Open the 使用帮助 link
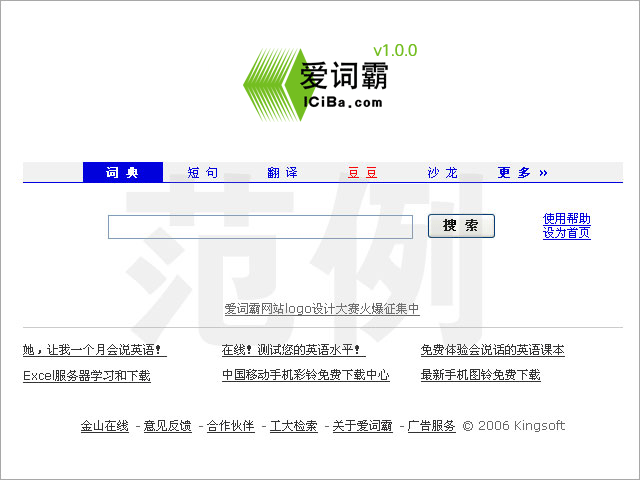 point(567,218)
